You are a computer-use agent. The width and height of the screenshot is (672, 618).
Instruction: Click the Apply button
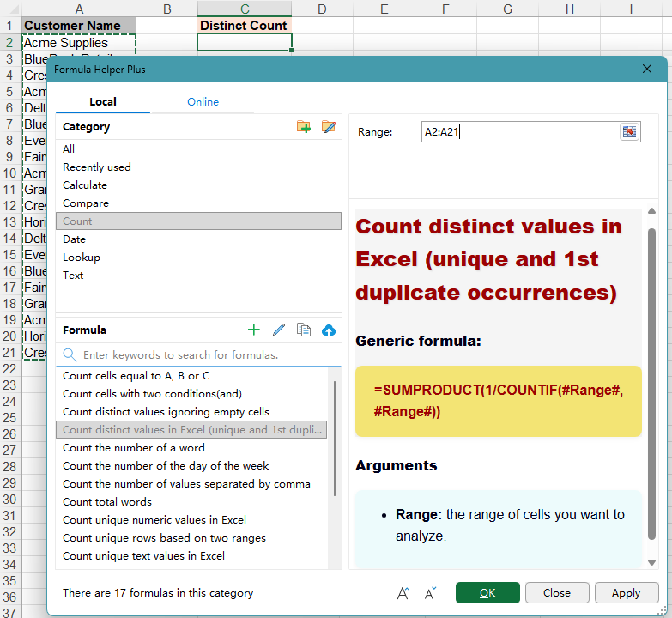pyautogui.click(x=627, y=593)
